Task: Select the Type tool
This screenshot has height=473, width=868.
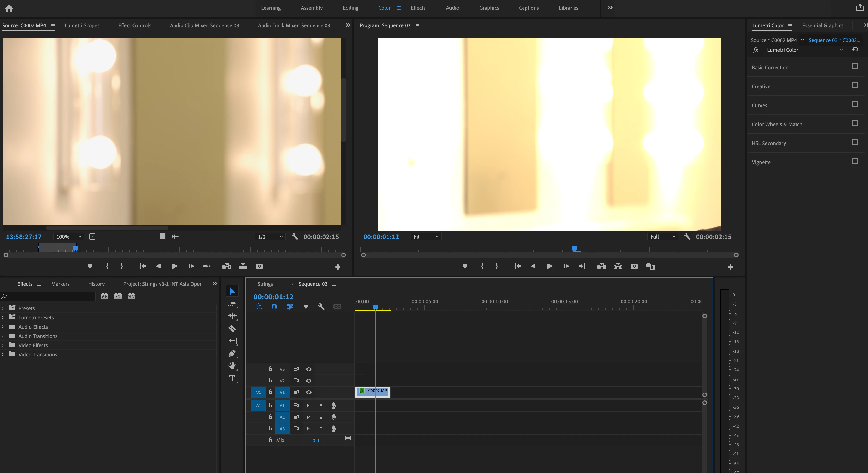Action: tap(232, 378)
